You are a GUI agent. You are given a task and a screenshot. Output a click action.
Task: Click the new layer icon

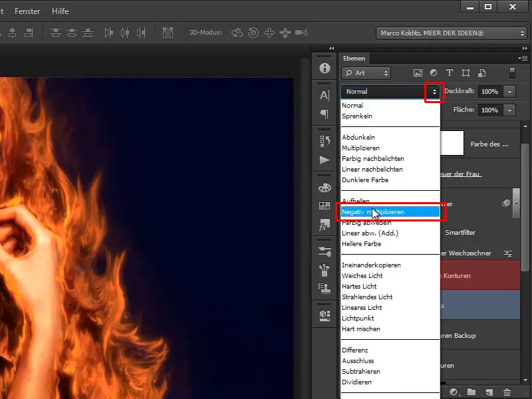(x=489, y=393)
